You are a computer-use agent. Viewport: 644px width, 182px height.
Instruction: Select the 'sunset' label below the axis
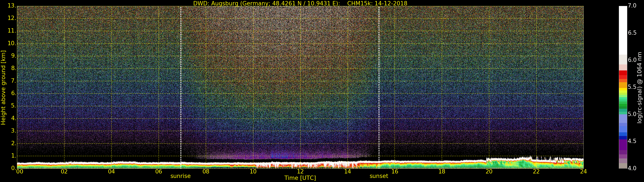point(379,176)
